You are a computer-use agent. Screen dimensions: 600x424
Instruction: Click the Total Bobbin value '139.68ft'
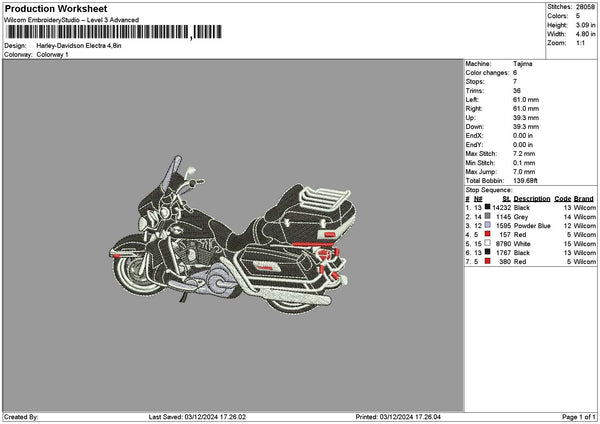525,181
